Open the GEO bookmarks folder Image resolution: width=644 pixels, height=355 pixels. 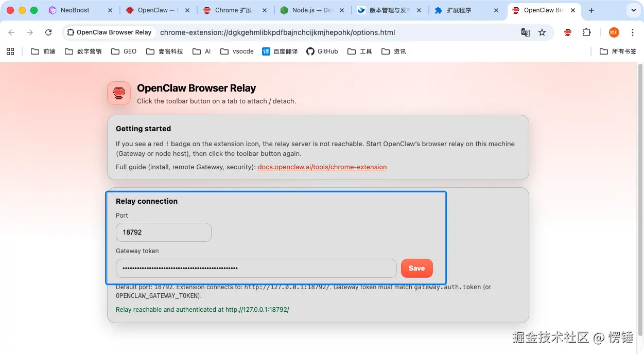click(124, 51)
